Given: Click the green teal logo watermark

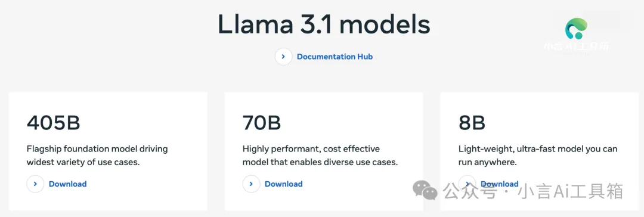Looking at the screenshot, I should 576,29.
